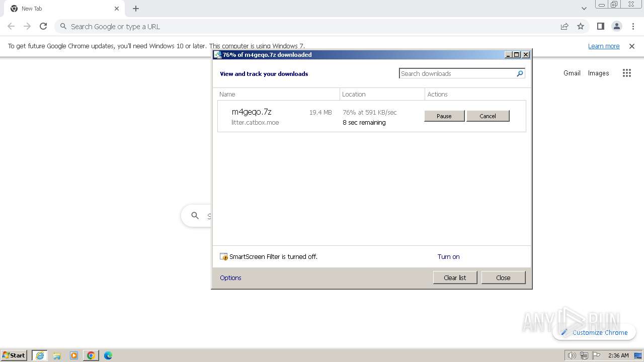
Task: Open Microsoft Edge from taskbar
Action: click(x=108, y=355)
